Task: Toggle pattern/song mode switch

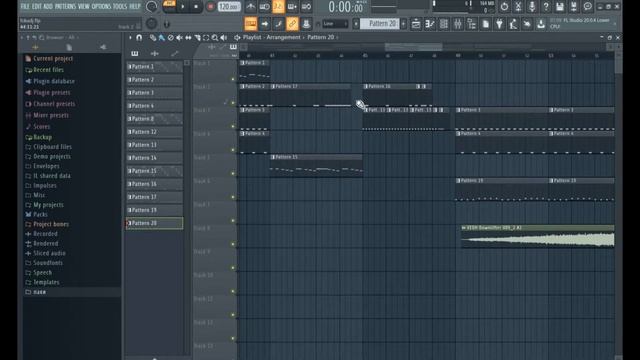Action: (x=169, y=6)
